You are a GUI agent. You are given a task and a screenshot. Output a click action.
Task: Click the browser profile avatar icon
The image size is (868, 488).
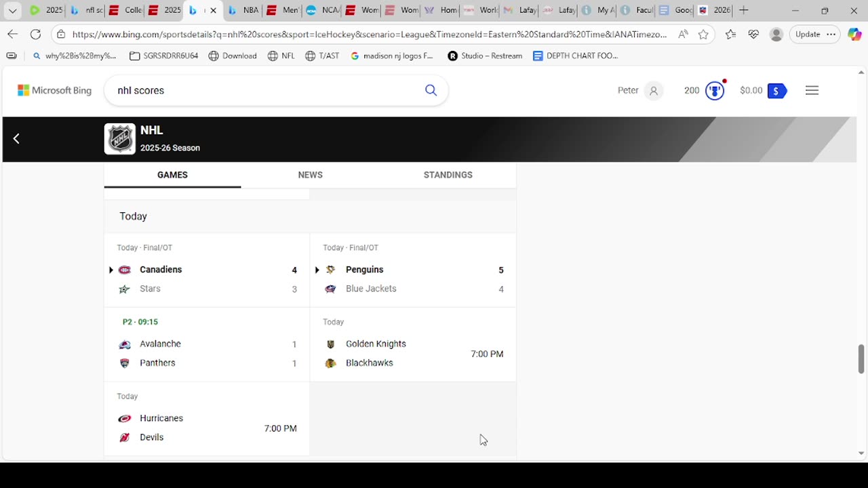(x=776, y=35)
